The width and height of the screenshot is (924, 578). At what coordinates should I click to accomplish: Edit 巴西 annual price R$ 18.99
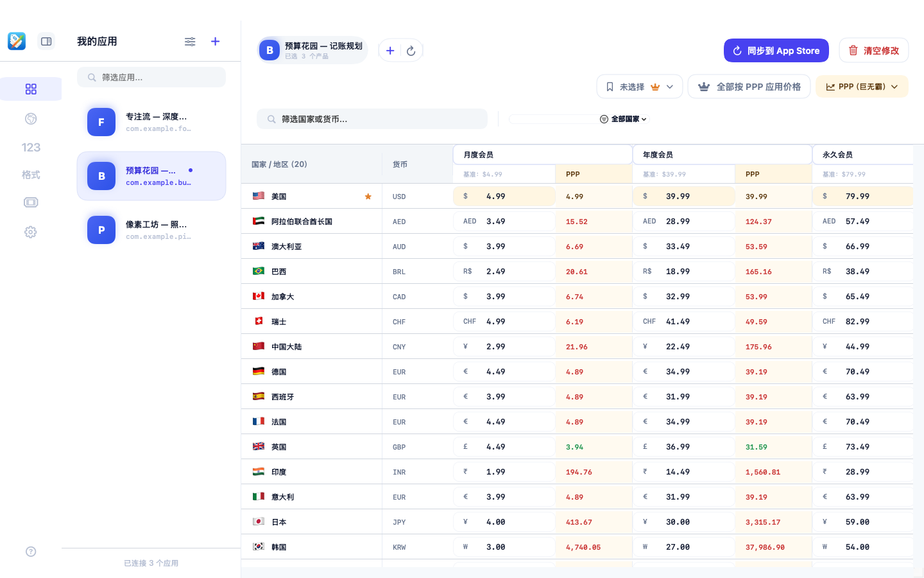coord(684,272)
